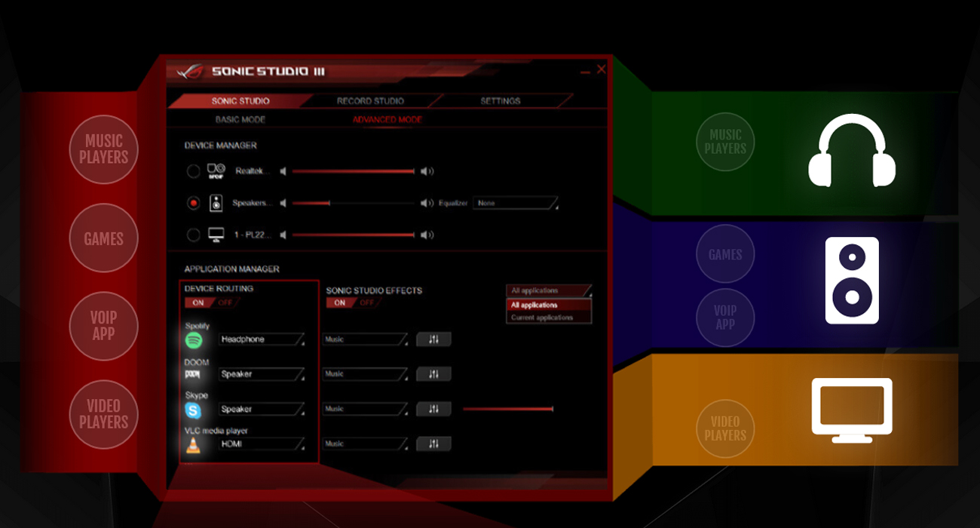The image size is (980, 528).
Task: Switch to Basic Mode
Action: click(240, 119)
